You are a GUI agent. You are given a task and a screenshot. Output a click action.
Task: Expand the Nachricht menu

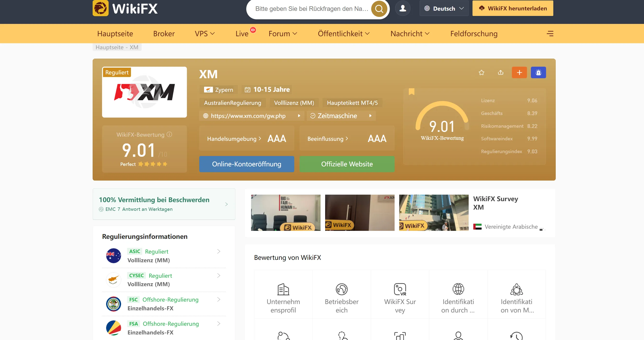410,34
